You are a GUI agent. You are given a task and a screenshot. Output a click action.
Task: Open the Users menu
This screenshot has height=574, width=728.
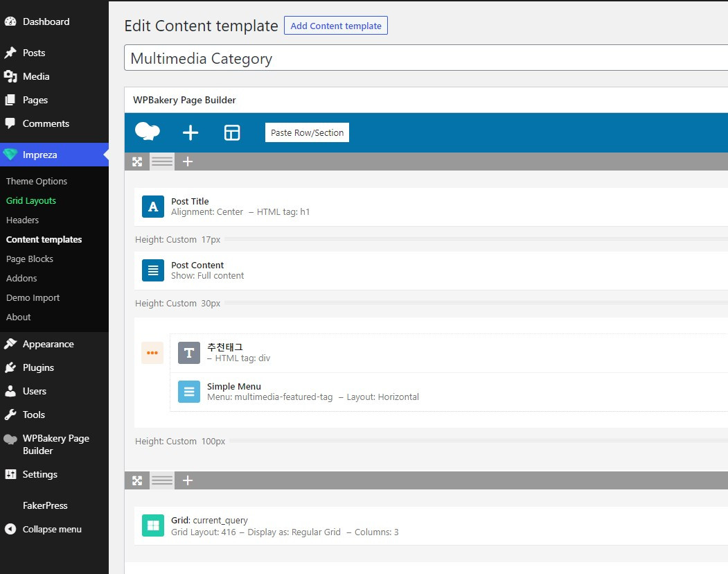(x=35, y=392)
